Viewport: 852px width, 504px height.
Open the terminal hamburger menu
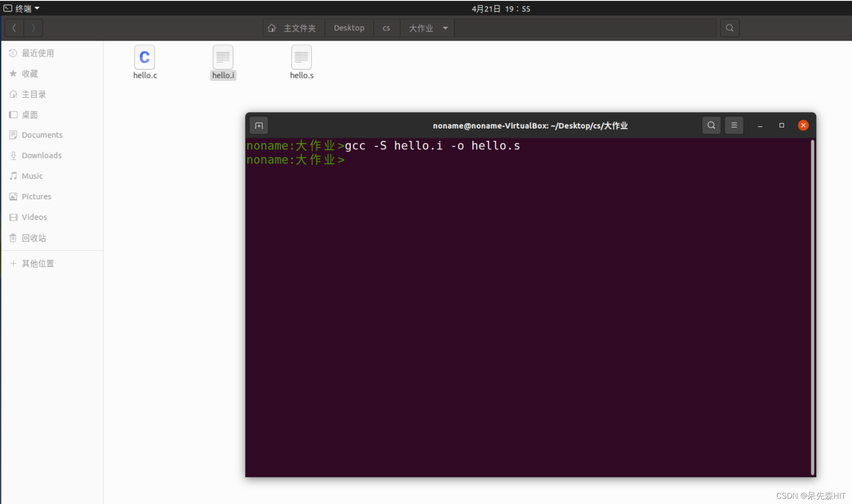click(x=734, y=125)
